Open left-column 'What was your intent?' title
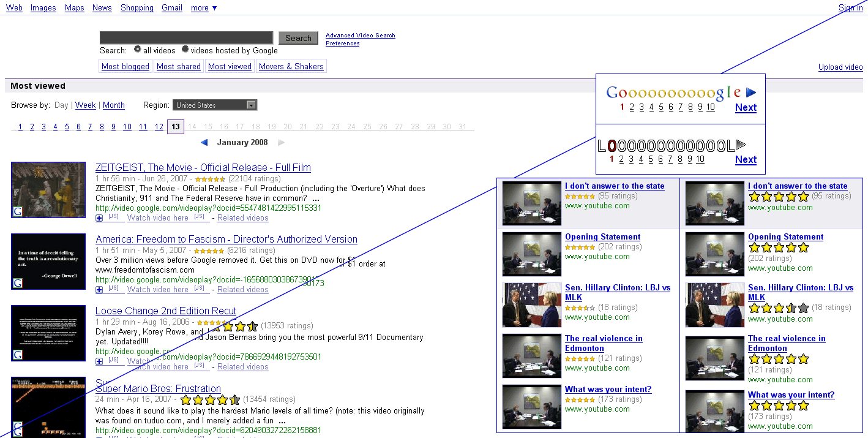 pyautogui.click(x=608, y=390)
